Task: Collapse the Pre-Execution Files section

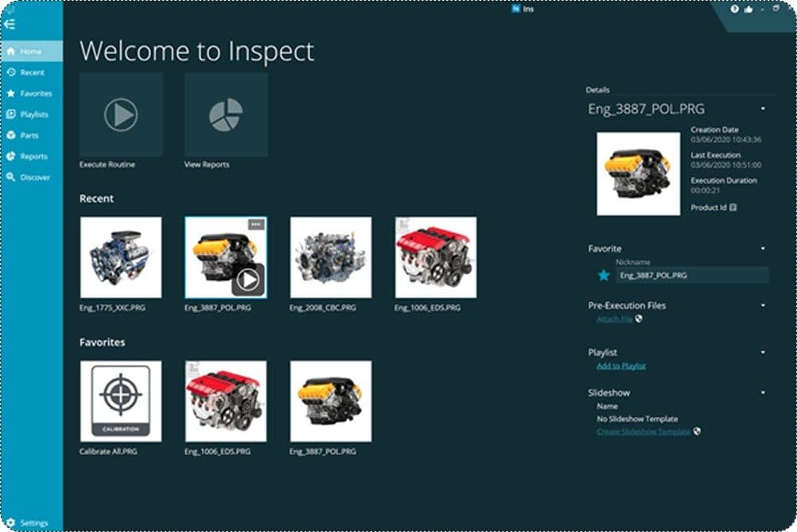Action: pos(763,305)
